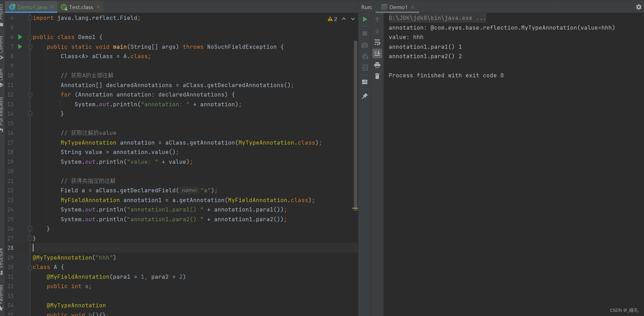Click @MyTypeAnnotation("hhh") annotation on line 29

pyautogui.click(x=74, y=257)
